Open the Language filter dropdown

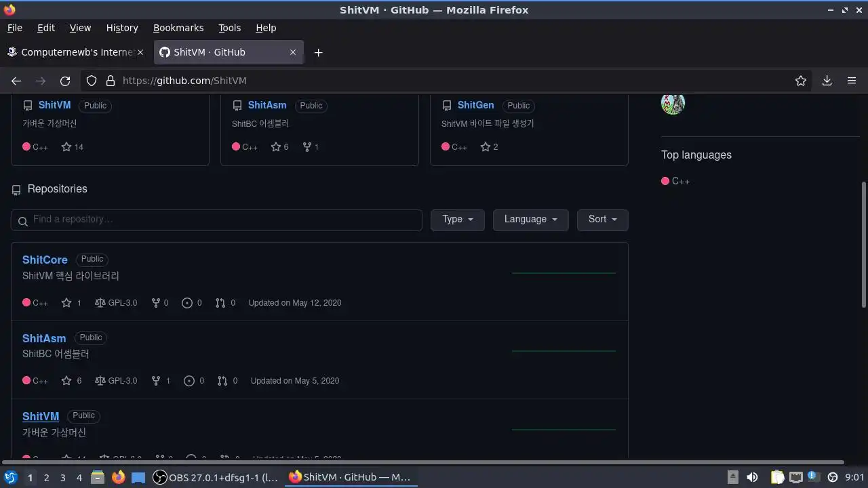click(x=531, y=220)
